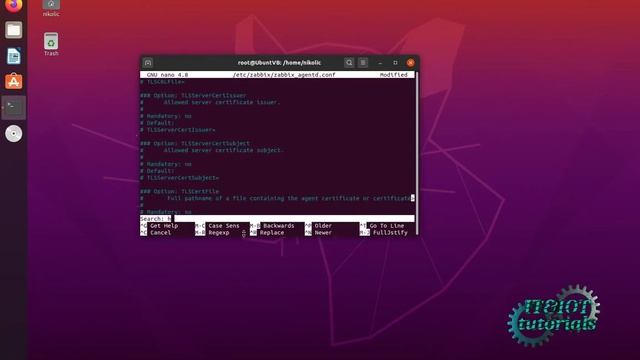Viewport: 640px width, 360px height.
Task: Click the 'Regexp' shortcut label
Action: click(x=219, y=233)
